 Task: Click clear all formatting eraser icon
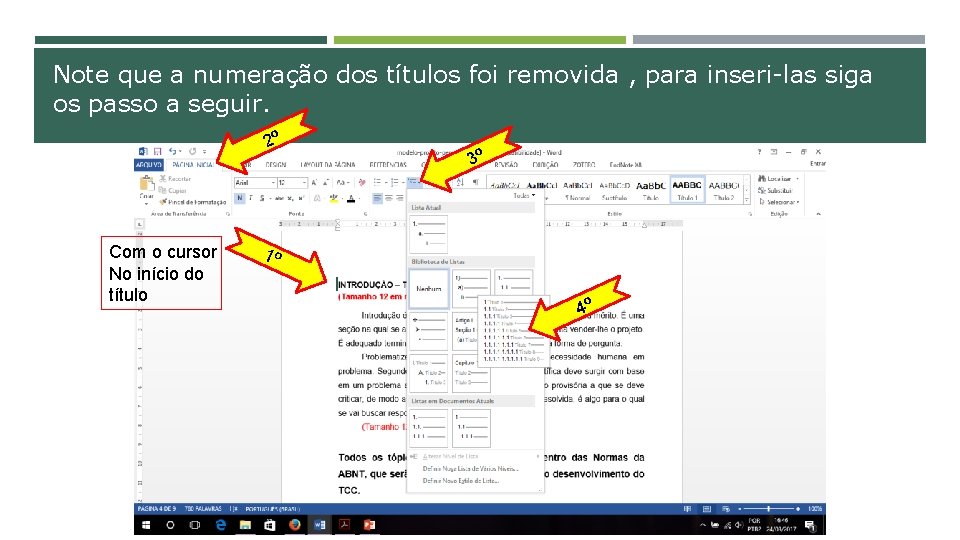[362, 182]
